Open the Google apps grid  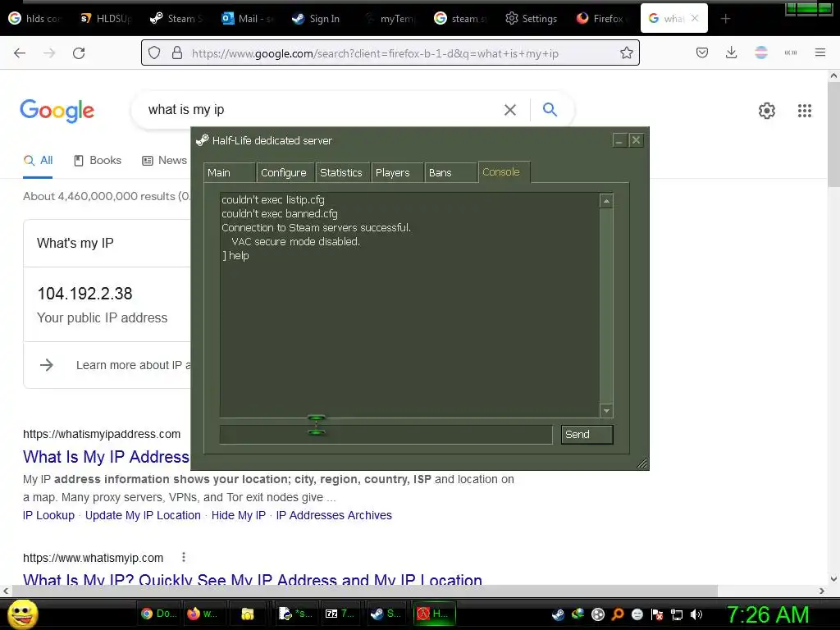click(804, 111)
